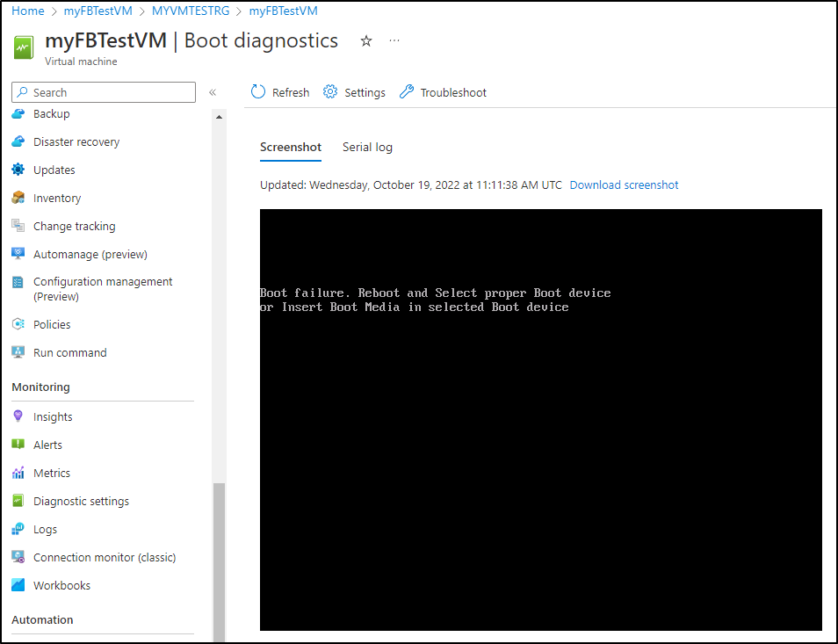
Task: Click the Metrics chart icon
Action: (x=18, y=473)
